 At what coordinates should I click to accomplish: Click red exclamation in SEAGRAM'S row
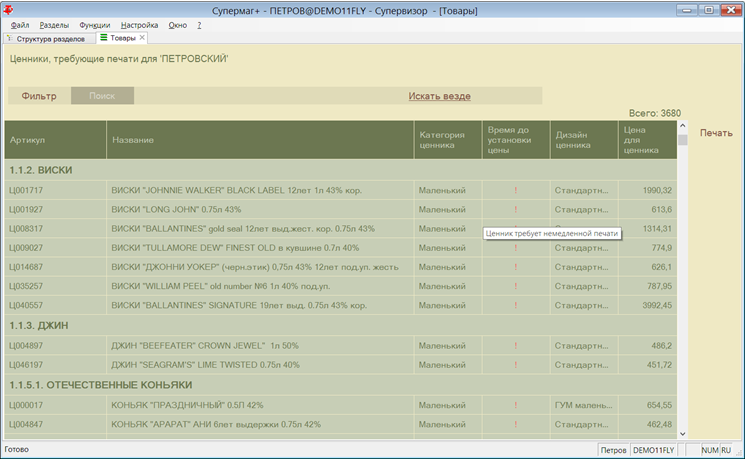[516, 365]
